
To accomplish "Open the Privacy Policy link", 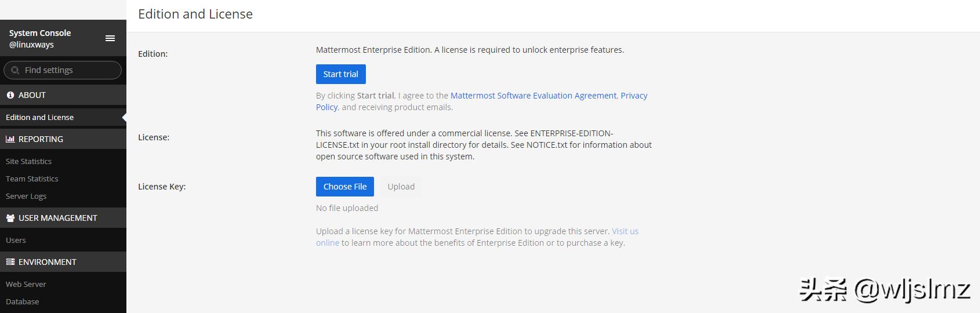I will point(634,96).
